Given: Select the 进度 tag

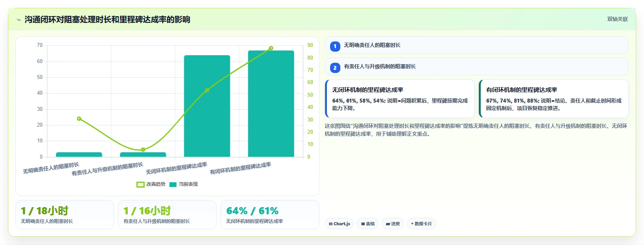Looking at the screenshot, I should (x=393, y=224).
